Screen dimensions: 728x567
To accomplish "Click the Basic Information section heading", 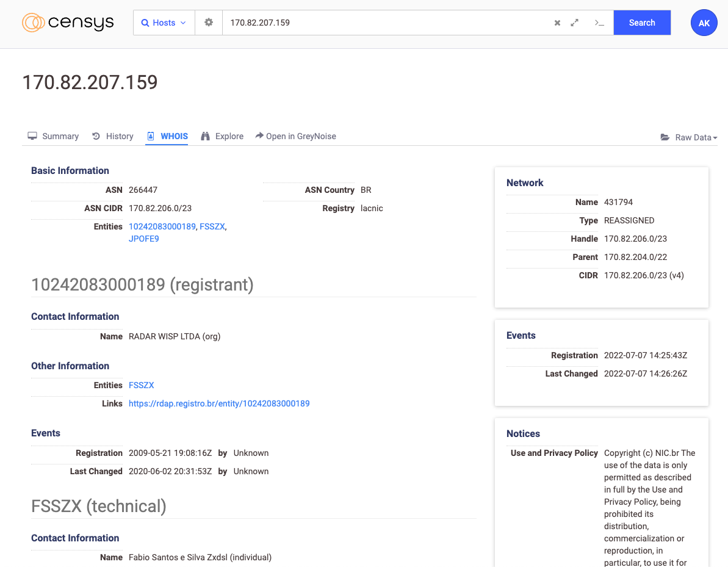I will [x=70, y=170].
